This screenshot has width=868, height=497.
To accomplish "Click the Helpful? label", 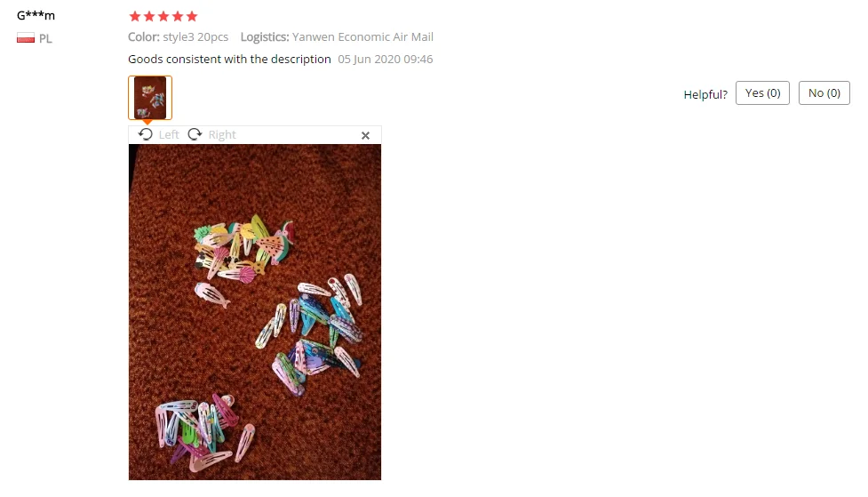I will (x=705, y=95).
